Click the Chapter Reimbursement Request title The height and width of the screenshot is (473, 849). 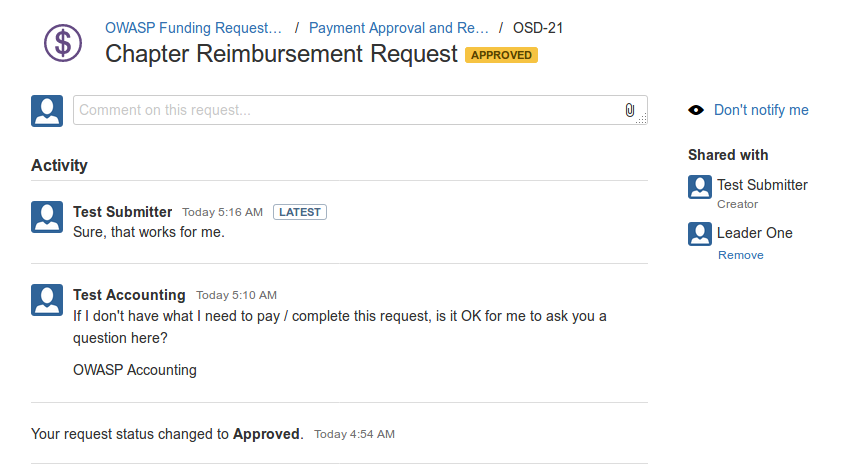(281, 54)
